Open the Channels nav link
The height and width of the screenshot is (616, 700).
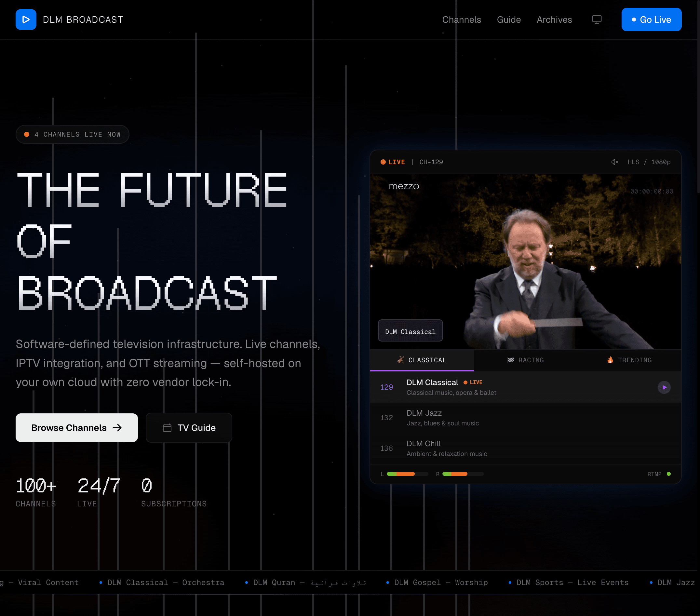[461, 20]
